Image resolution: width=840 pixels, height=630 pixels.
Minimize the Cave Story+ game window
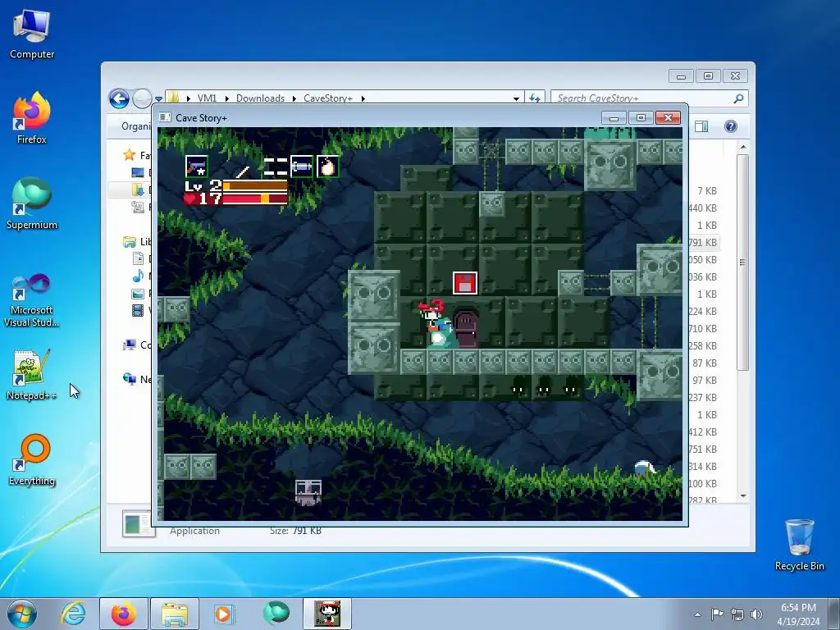(614, 118)
